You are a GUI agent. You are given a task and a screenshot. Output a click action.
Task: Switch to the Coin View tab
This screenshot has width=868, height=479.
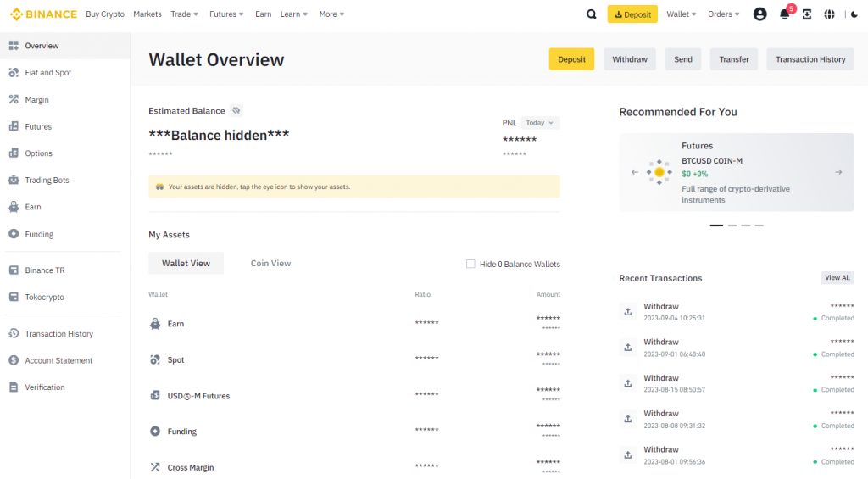coord(270,264)
